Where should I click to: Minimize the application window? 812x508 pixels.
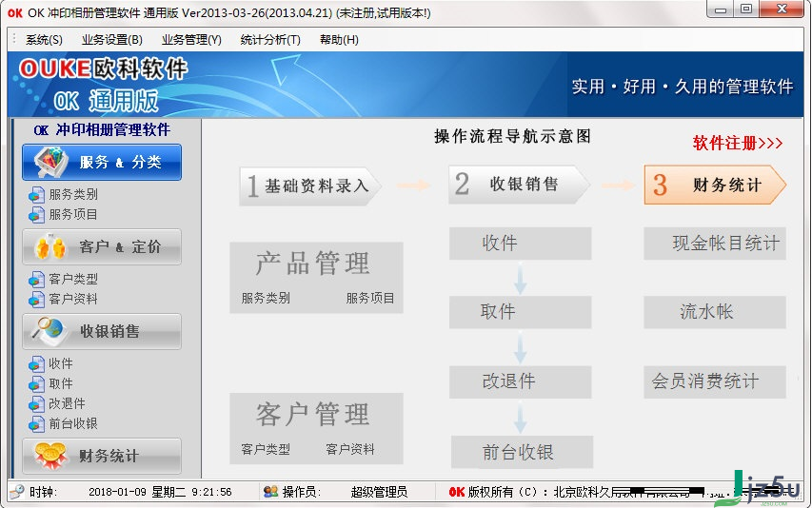[721, 10]
